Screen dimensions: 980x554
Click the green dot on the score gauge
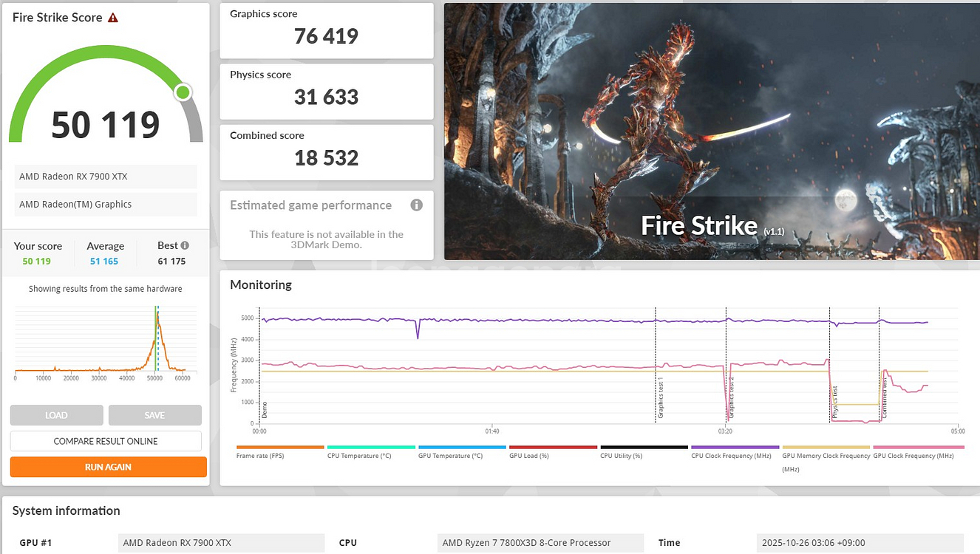[183, 92]
